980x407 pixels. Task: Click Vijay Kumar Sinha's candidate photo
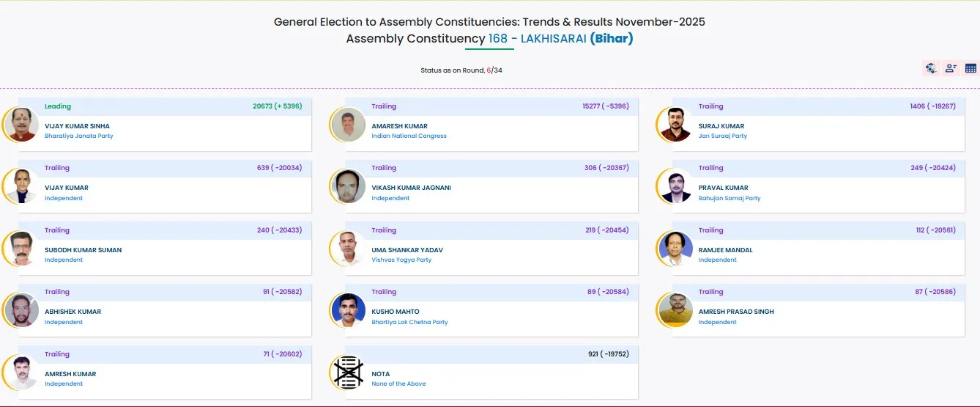21,125
